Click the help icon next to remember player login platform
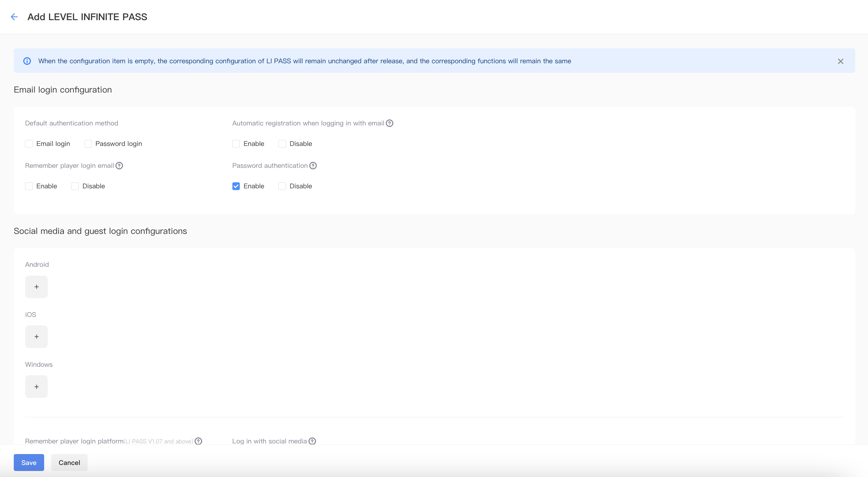The image size is (868, 477). pos(200,441)
